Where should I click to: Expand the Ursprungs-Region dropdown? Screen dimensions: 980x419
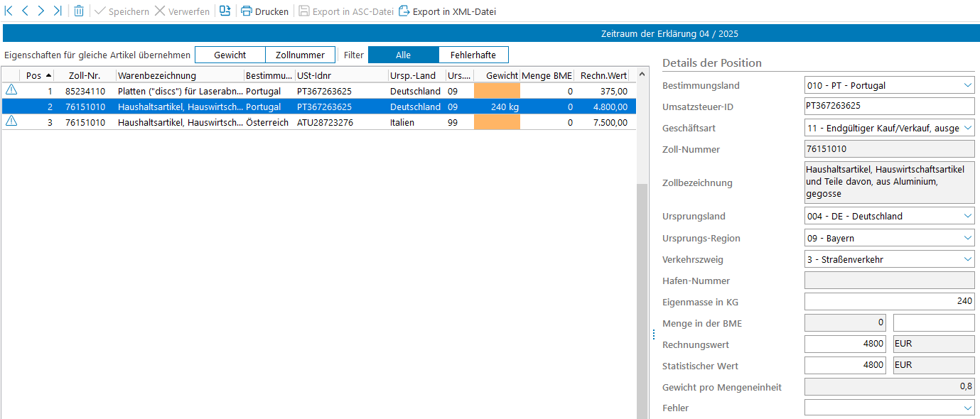click(x=967, y=238)
